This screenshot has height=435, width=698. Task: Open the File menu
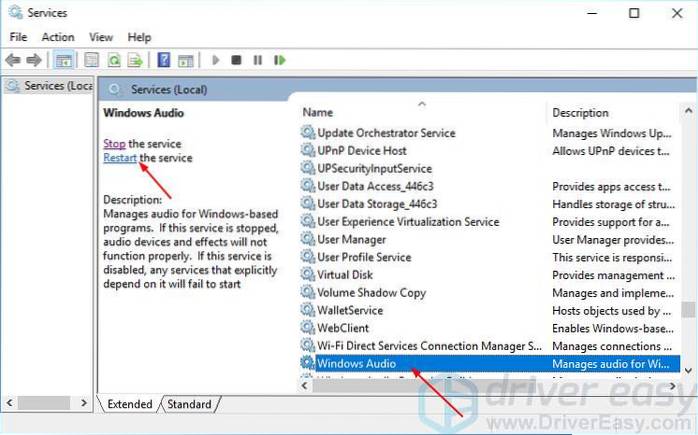coord(18,37)
